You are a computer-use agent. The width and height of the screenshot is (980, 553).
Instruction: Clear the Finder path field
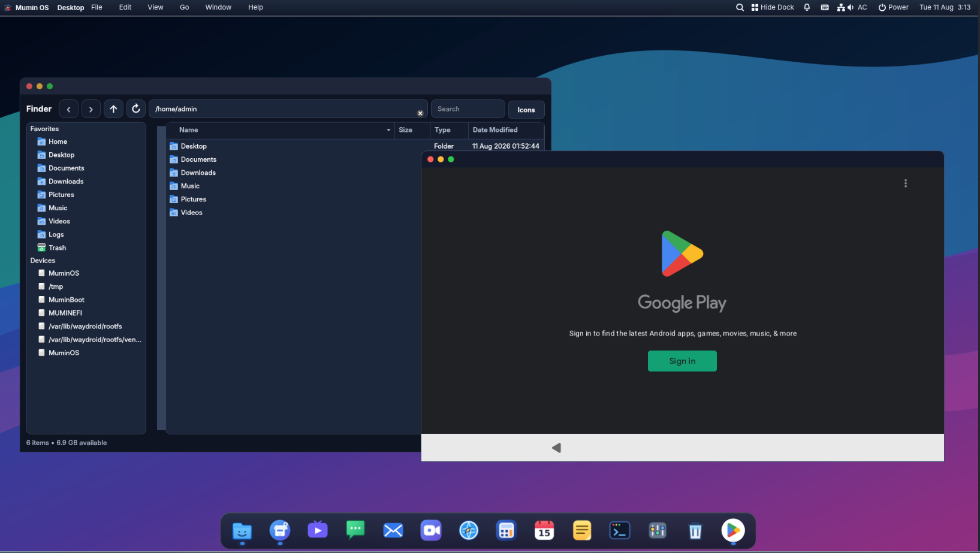tap(420, 113)
